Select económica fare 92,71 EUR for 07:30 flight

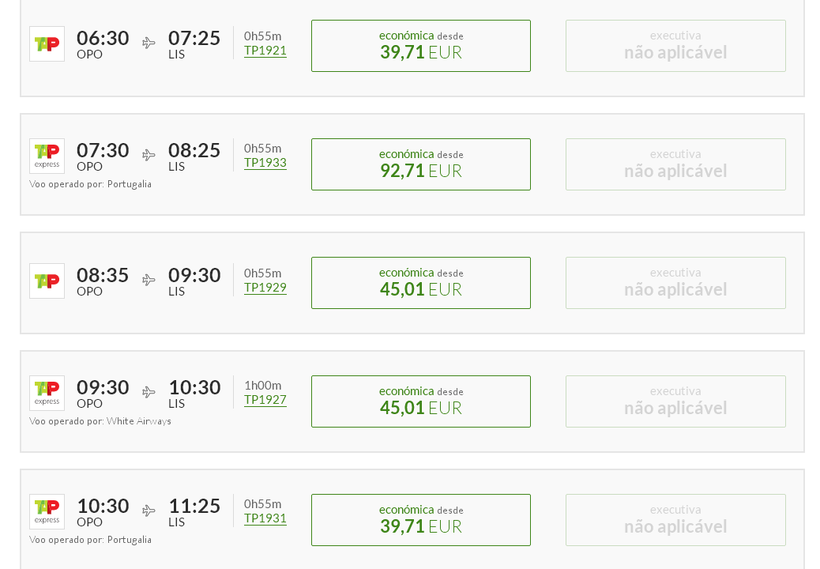(421, 164)
